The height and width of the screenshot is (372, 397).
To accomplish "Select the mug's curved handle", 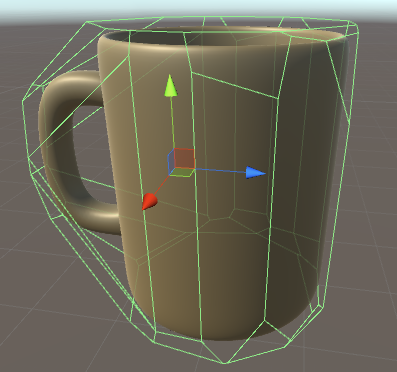I will point(62,150).
